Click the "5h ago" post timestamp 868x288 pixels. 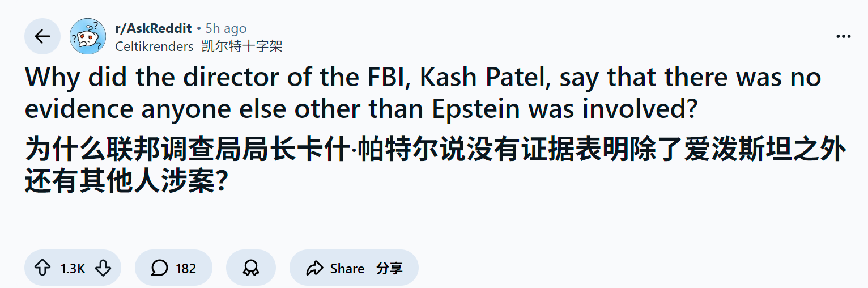[226, 28]
